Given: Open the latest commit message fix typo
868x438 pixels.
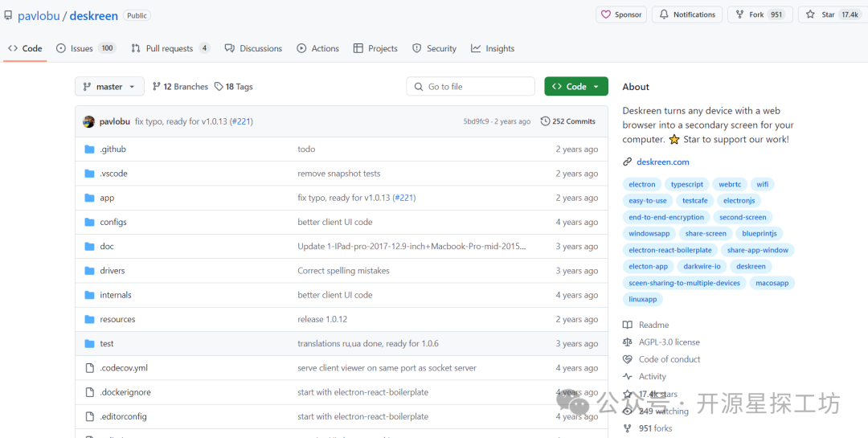Looking at the screenshot, I should [182, 122].
